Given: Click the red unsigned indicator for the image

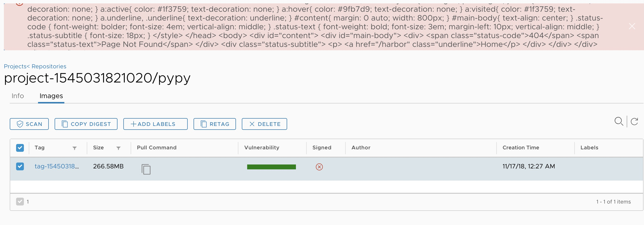Looking at the screenshot, I should coord(319,167).
